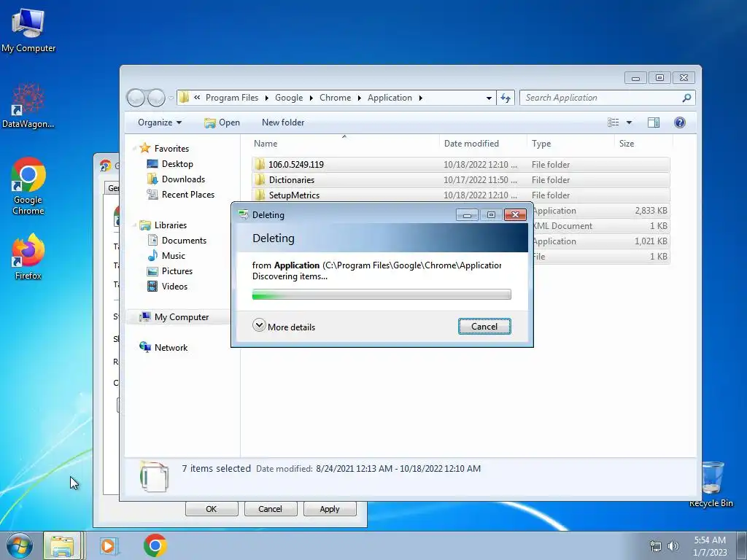Click the volume speaker tray icon

[673, 546]
